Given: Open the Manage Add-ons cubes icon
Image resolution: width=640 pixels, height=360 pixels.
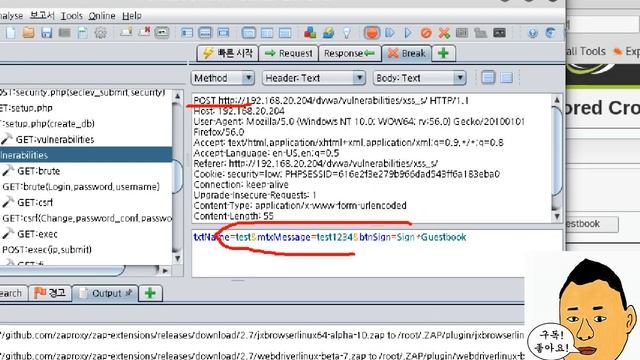Looking at the screenshot, I should 310,33.
